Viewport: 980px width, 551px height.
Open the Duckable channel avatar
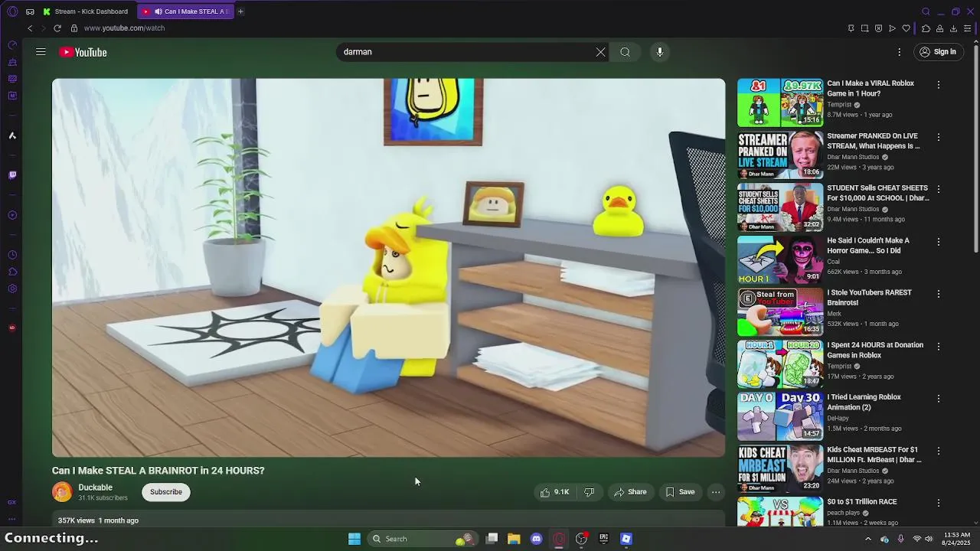62,492
